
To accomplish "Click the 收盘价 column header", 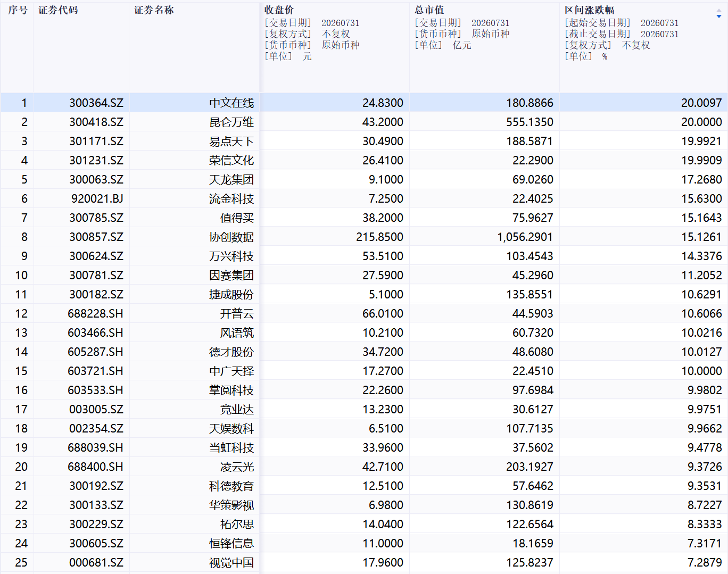I will 279,10.
